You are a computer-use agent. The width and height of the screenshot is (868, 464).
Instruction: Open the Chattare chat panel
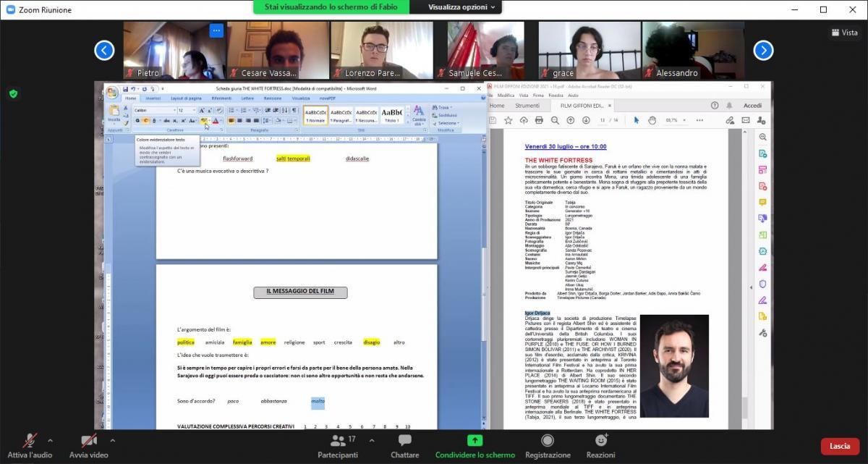[404, 446]
